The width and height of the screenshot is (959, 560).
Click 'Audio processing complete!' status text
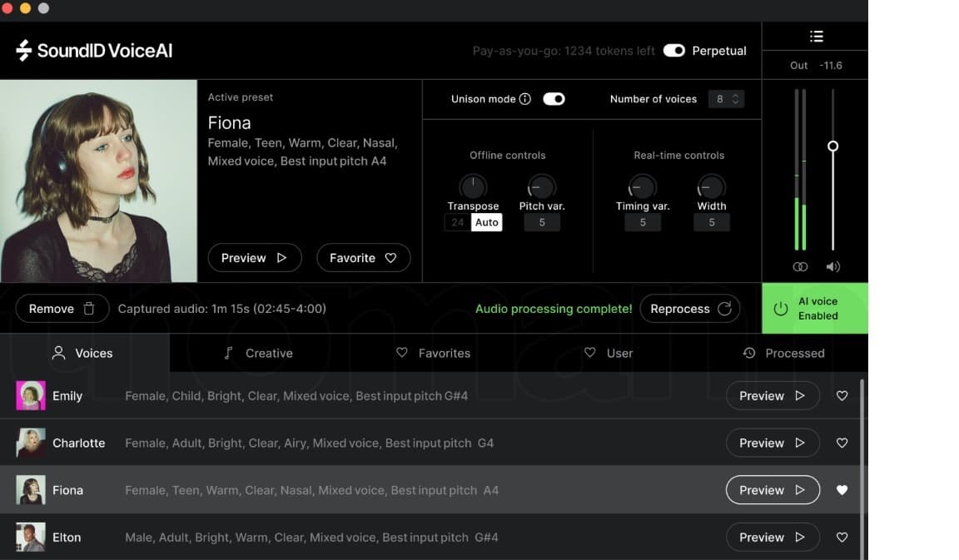[554, 309]
